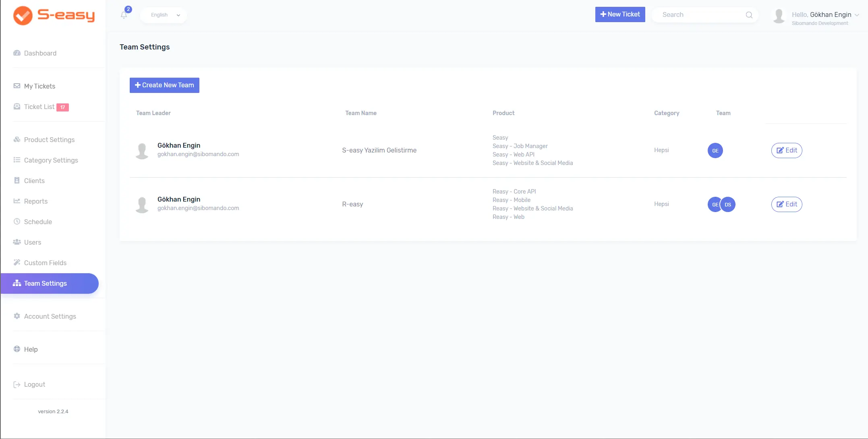Click the 17 badge on Ticket List
Screen dimensions: 868x439
click(x=62, y=107)
